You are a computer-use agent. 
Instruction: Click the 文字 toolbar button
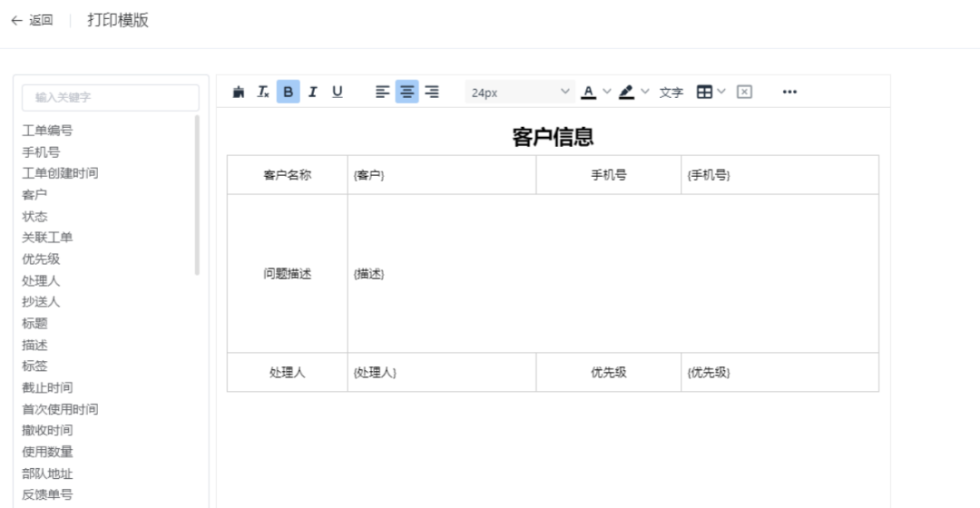(671, 93)
